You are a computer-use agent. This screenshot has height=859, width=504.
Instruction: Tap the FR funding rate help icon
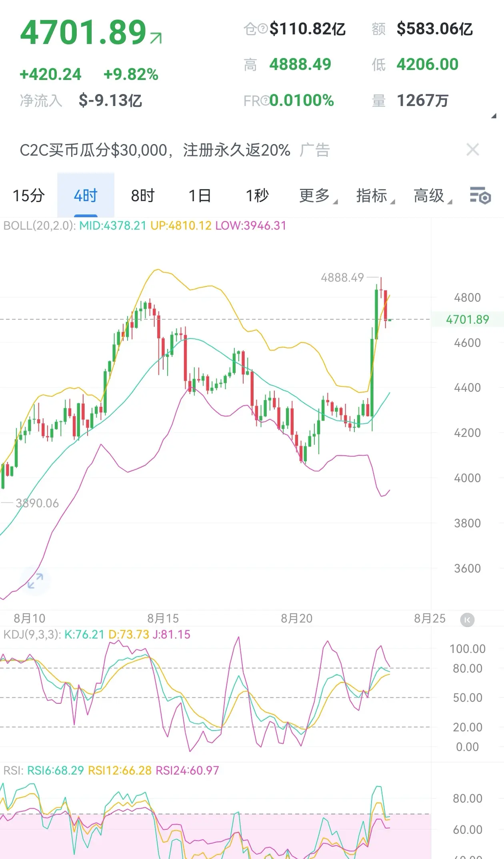[x=265, y=100]
